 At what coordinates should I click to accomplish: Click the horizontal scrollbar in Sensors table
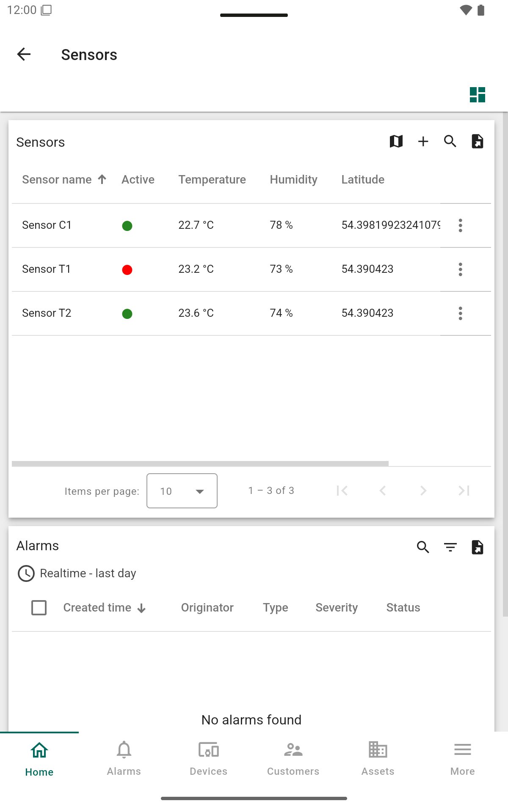[200, 464]
